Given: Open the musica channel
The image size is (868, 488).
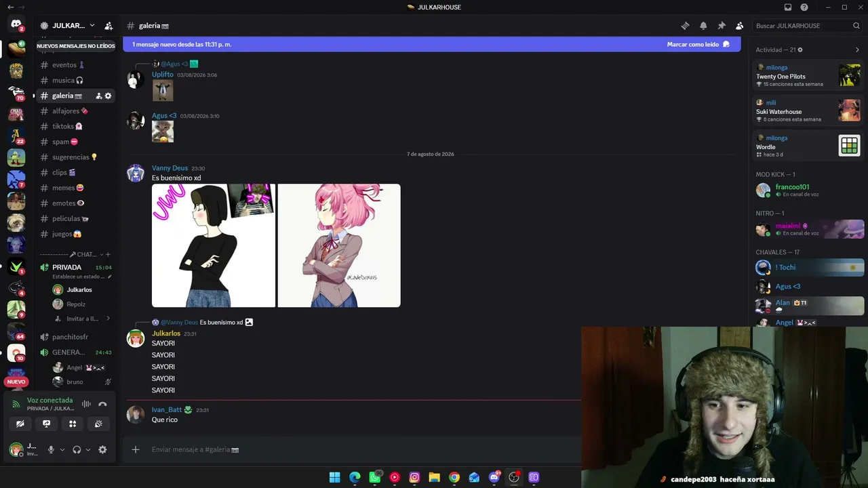Looking at the screenshot, I should [75, 80].
